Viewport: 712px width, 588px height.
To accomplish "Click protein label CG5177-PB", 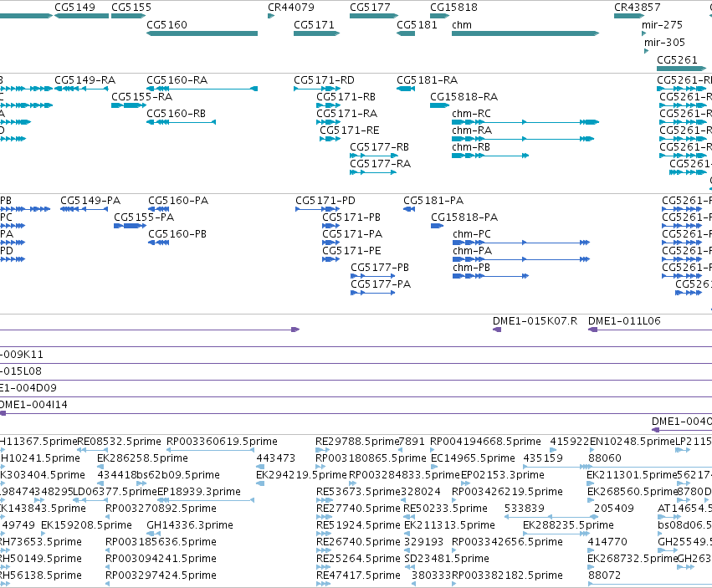I will [x=380, y=268].
